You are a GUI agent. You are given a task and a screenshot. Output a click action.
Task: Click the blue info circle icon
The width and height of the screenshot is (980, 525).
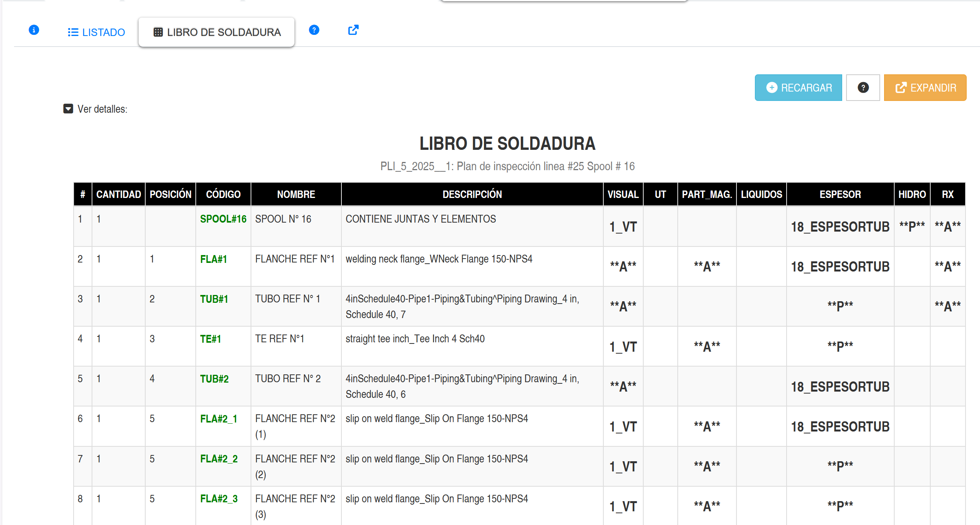pyautogui.click(x=34, y=30)
